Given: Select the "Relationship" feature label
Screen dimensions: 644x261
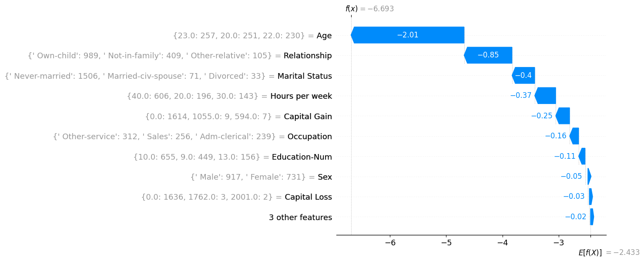Looking at the screenshot, I should click(308, 56).
